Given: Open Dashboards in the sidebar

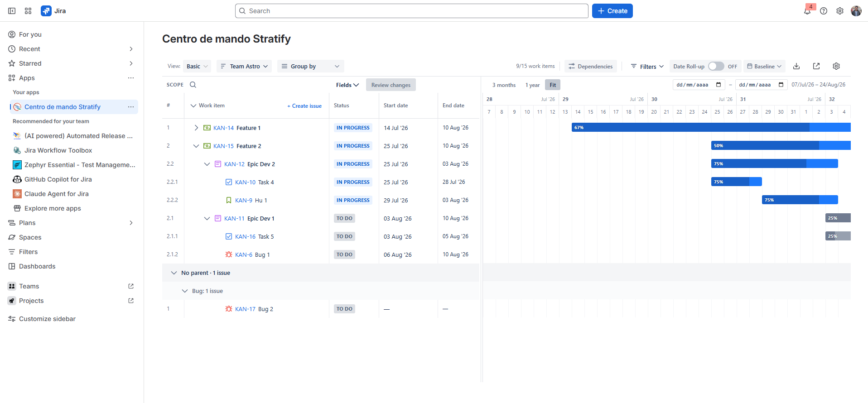Looking at the screenshot, I should 37,266.
